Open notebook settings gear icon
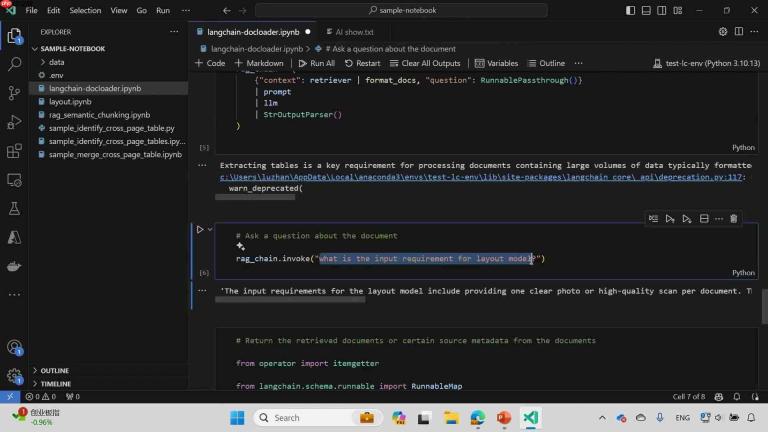The height and width of the screenshot is (432, 768). click(723, 32)
